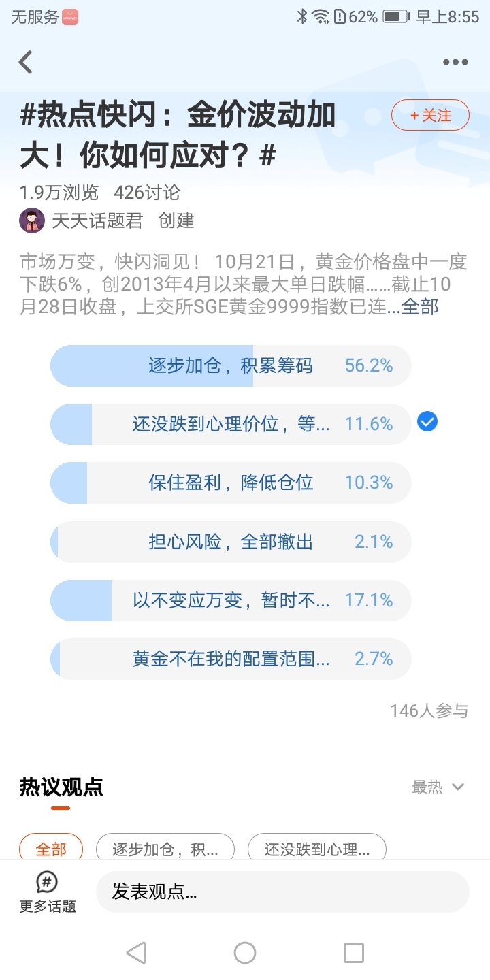Screen dimensions: 490x980
Task: Pick poll option 担心风险，全部撤出
Action: pos(231,542)
